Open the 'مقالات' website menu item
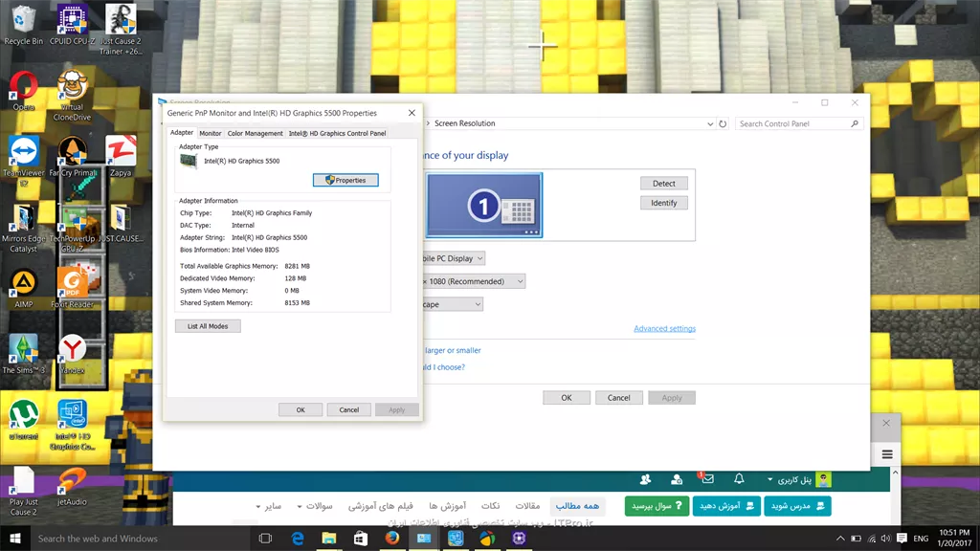Image resolution: width=980 pixels, height=551 pixels. click(x=527, y=505)
